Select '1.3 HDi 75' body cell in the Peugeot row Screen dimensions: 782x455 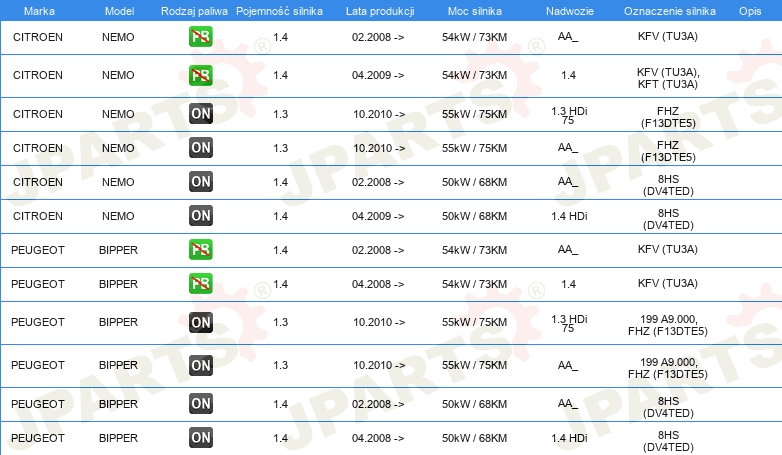pos(569,324)
